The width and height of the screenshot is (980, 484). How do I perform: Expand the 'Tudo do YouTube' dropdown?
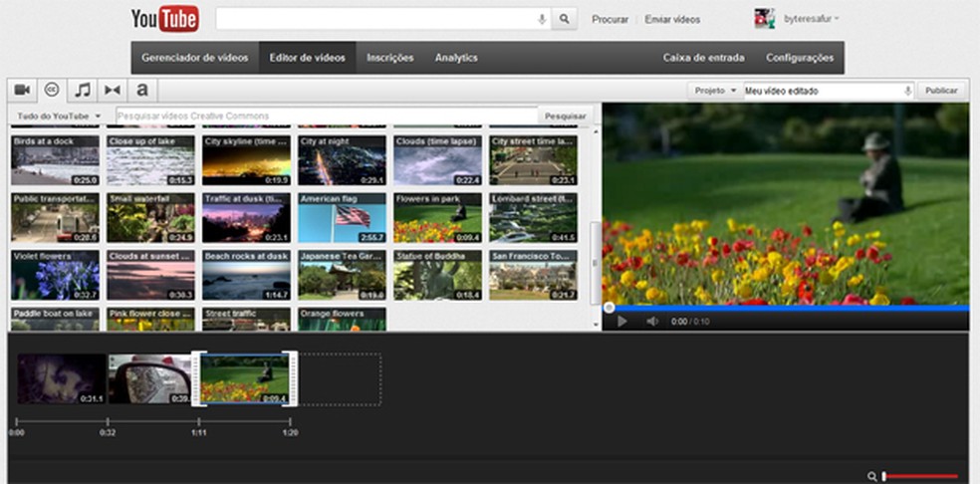[60, 117]
